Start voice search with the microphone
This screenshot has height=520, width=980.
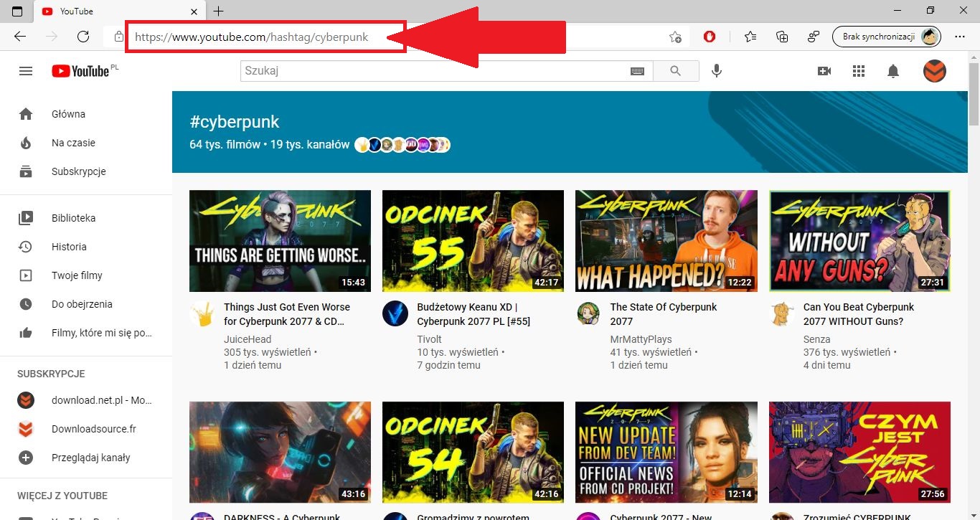(x=716, y=71)
